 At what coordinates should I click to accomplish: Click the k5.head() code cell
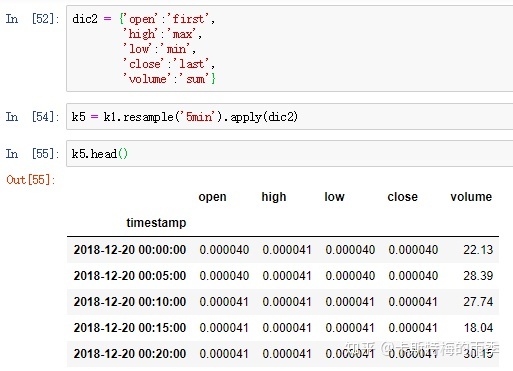[290, 153]
